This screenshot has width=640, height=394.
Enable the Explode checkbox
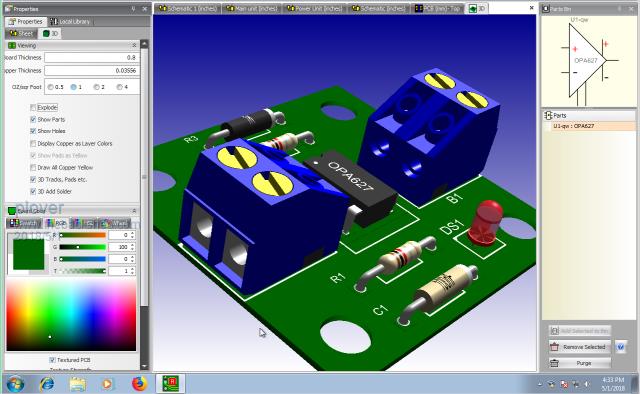pos(33,107)
